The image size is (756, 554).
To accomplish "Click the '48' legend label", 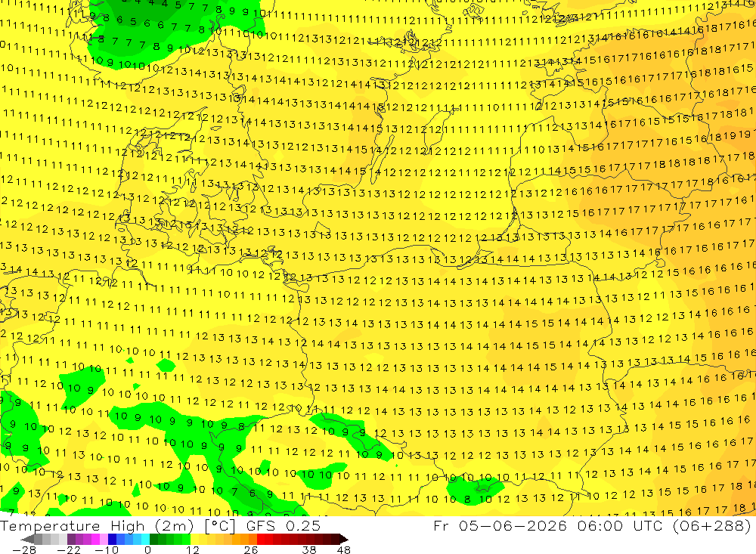I will tap(344, 549).
